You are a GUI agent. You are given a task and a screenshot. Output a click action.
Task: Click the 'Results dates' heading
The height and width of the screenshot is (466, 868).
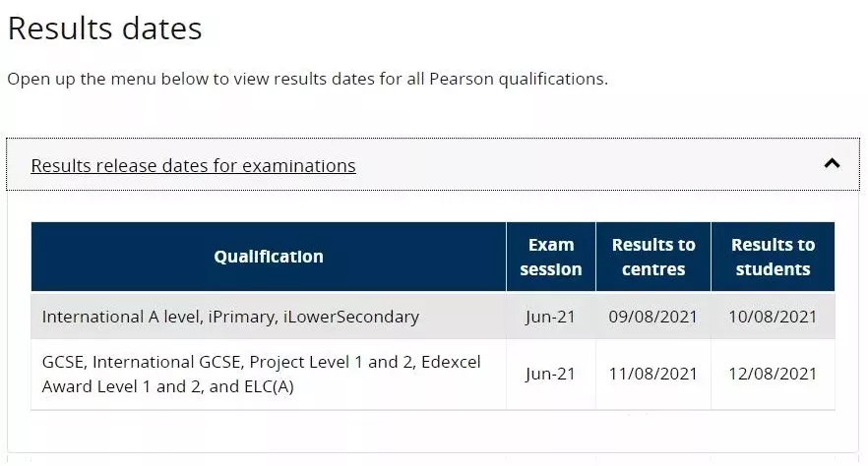[104, 29]
